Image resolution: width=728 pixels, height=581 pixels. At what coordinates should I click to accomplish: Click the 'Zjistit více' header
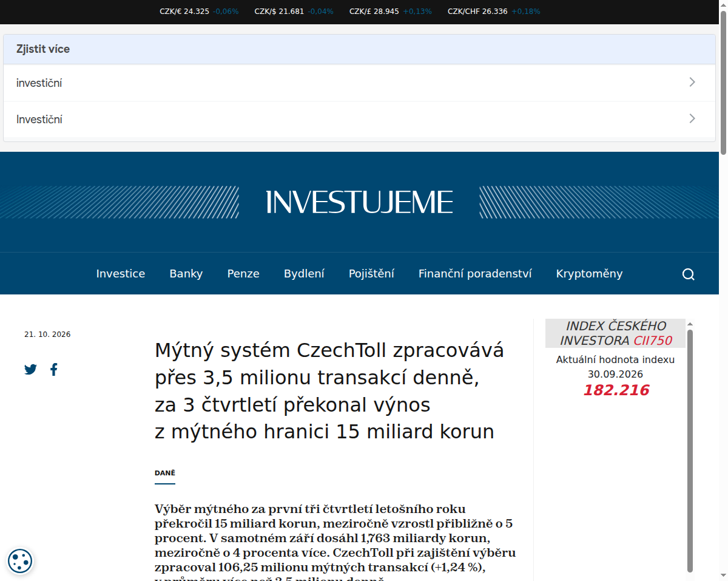(359, 49)
